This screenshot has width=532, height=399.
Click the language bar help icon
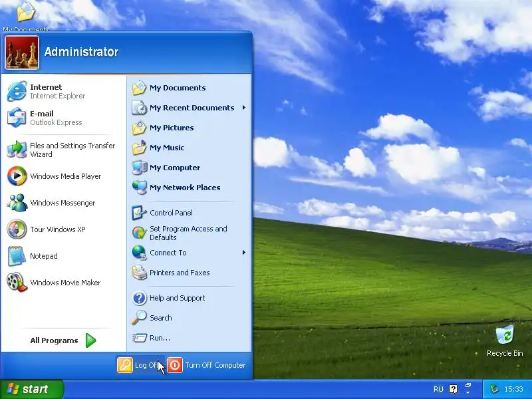tap(454, 389)
